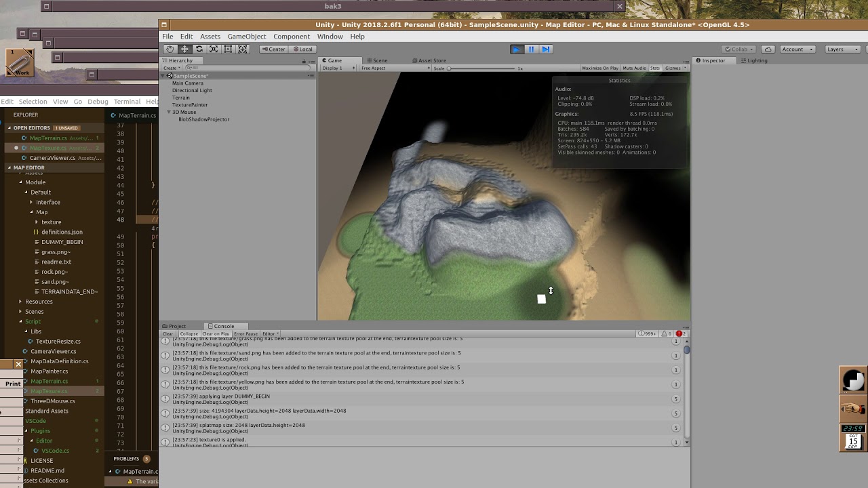Click the Console vertical scrollbar

click(687, 391)
